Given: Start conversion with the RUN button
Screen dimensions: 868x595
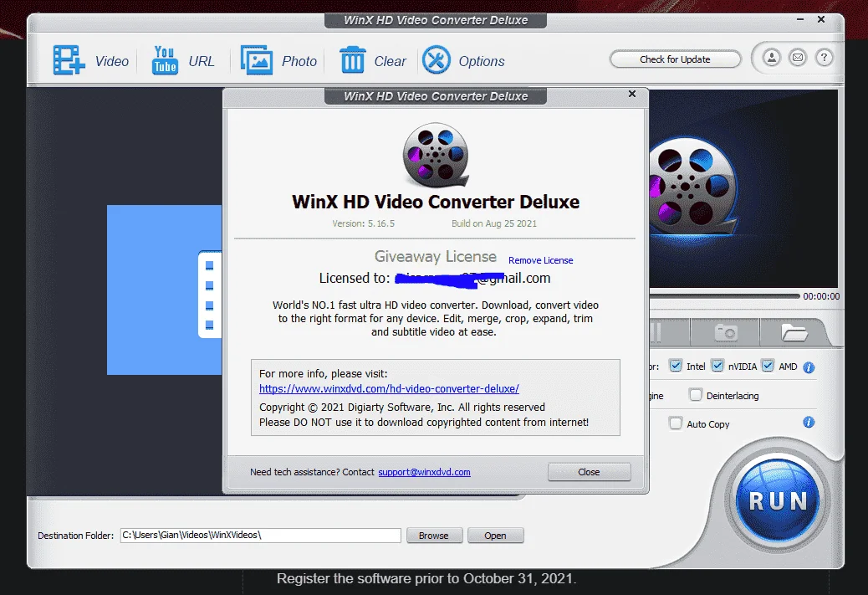Looking at the screenshot, I should point(777,500).
